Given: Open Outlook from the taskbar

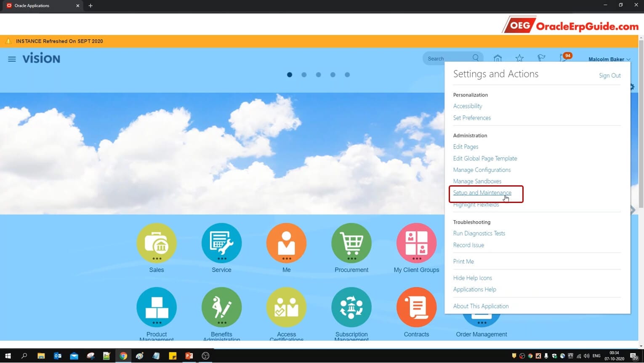Looking at the screenshot, I should coord(58,356).
